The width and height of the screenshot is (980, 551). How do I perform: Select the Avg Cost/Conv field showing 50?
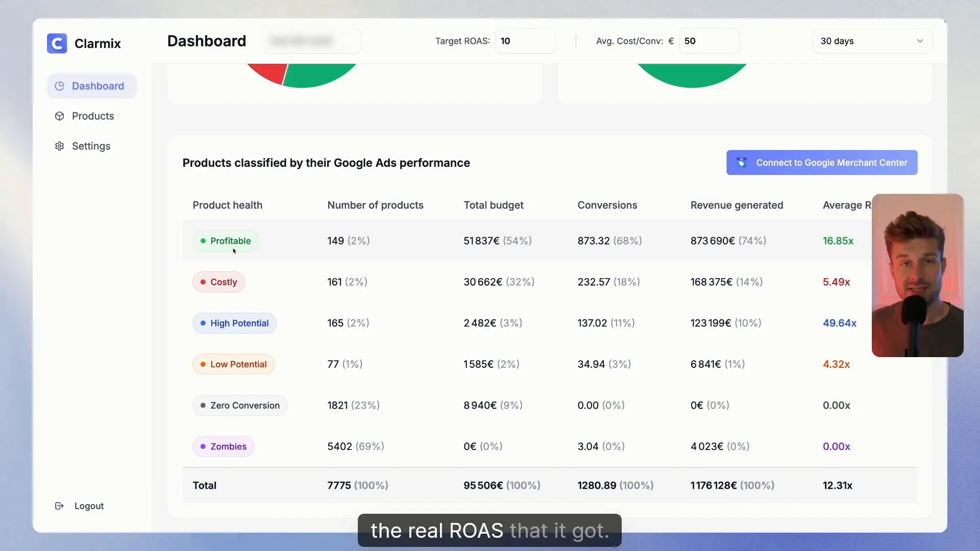point(708,41)
